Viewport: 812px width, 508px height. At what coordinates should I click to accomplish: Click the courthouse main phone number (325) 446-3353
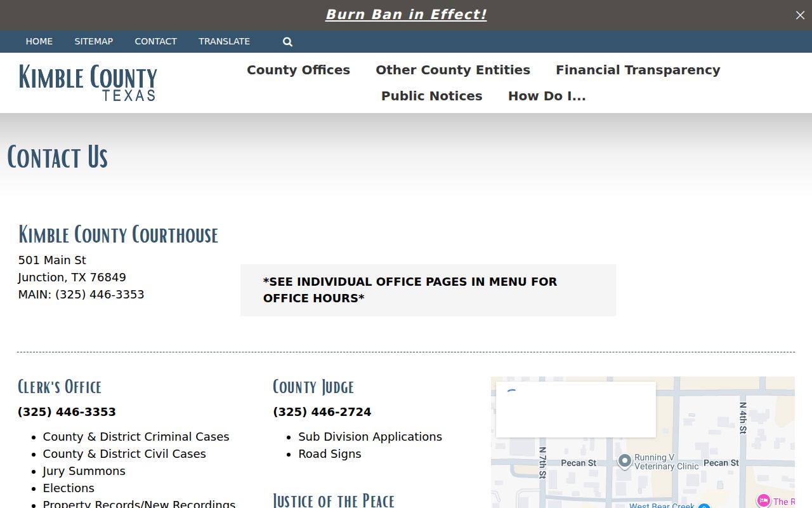[100, 295]
